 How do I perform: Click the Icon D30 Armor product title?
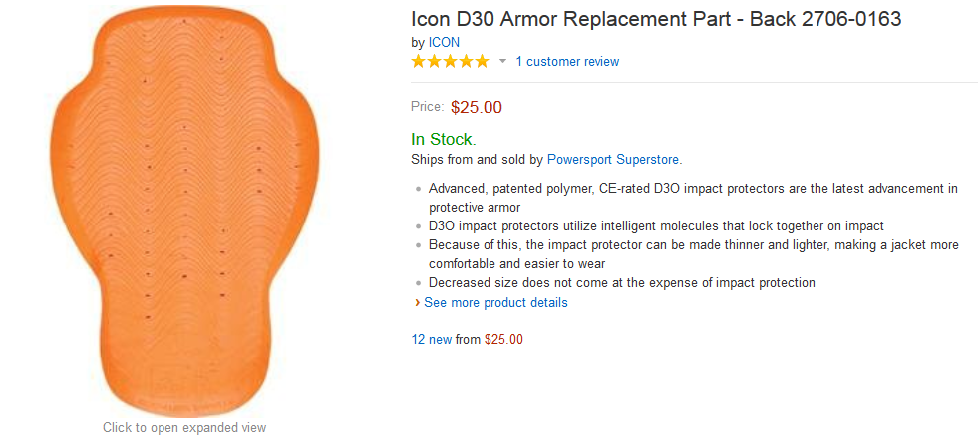pyautogui.click(x=656, y=19)
